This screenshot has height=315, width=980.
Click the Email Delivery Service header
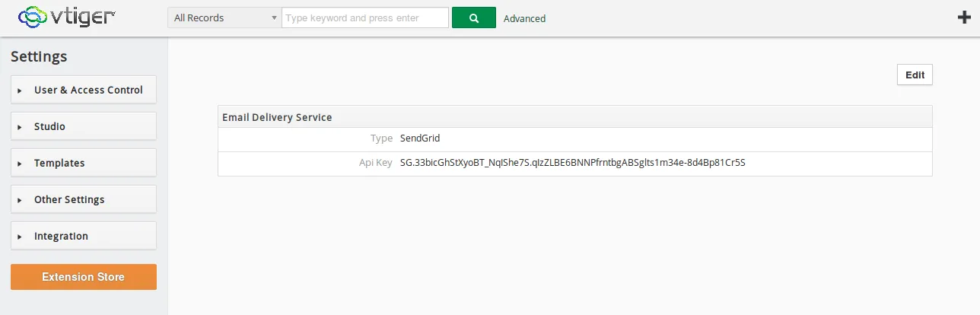tap(277, 117)
